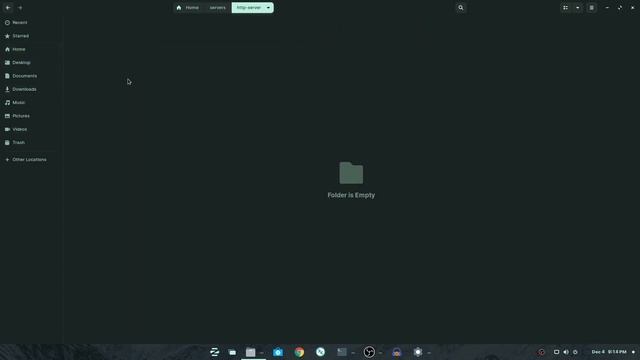Toggle the grid view layout button

point(565,8)
